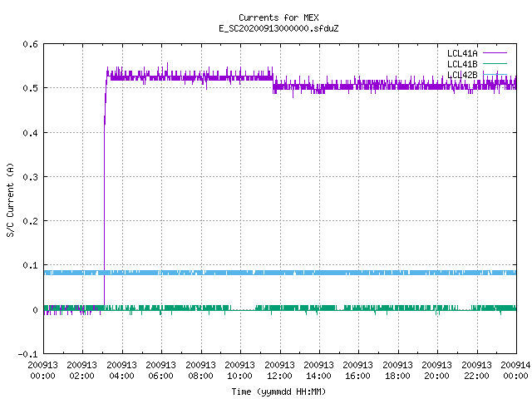Viewport: 532px width, 399px height.
Task: Click the purple LCL41A rising edge near 03:00
Action: (105, 190)
